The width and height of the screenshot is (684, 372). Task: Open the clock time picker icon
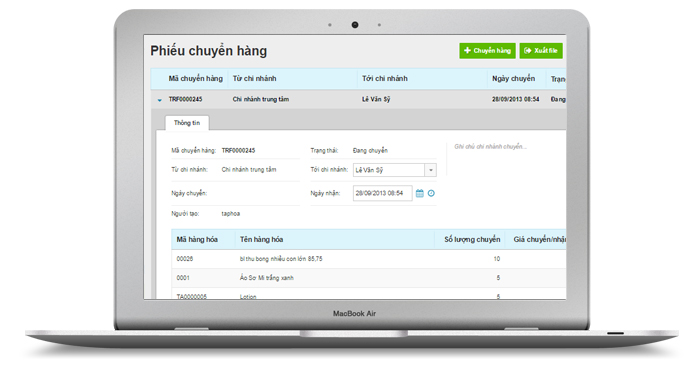point(431,193)
